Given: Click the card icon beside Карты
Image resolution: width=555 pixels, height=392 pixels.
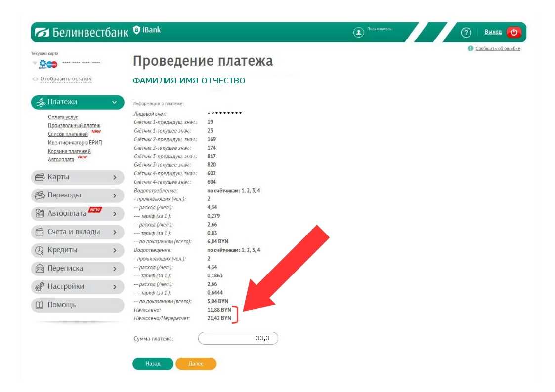Looking at the screenshot, I should tap(40, 177).
